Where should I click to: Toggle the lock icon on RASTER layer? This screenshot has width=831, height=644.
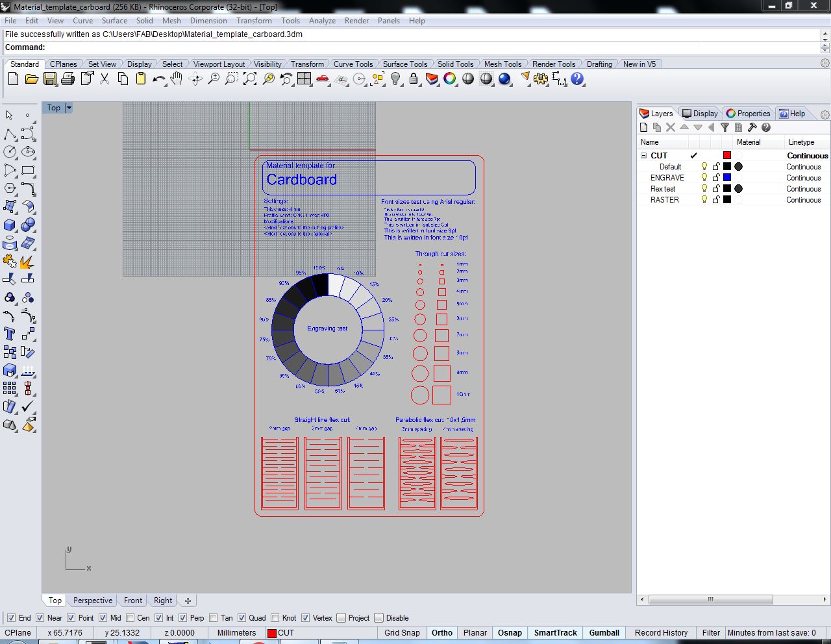(x=715, y=200)
